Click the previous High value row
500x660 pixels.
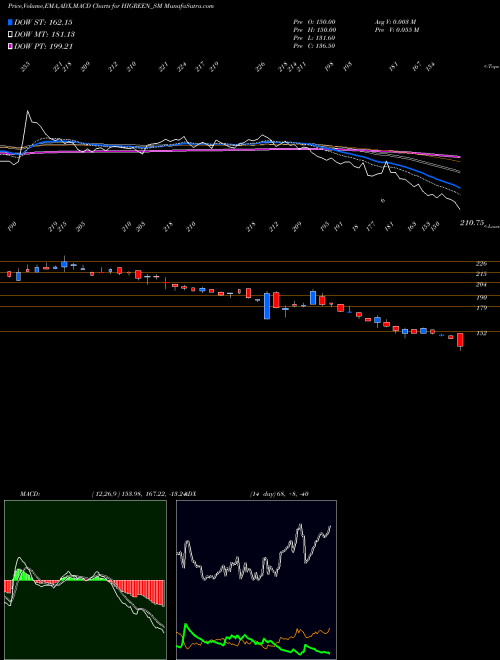(x=314, y=30)
